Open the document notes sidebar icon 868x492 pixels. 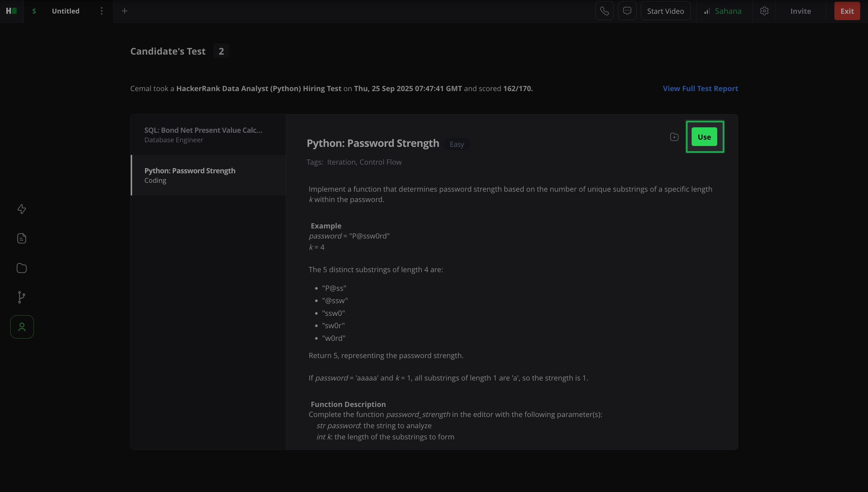tap(22, 239)
